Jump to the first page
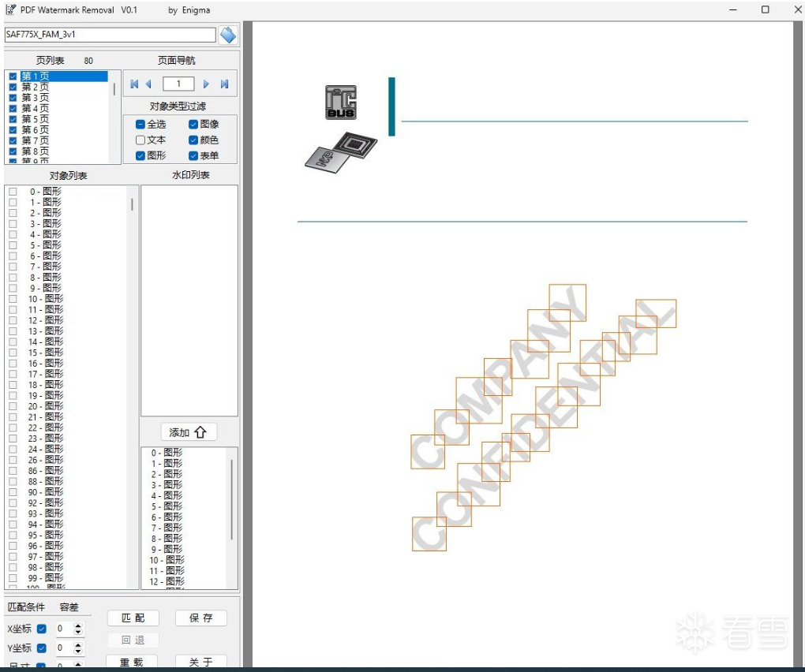The image size is (805, 672). [x=134, y=84]
